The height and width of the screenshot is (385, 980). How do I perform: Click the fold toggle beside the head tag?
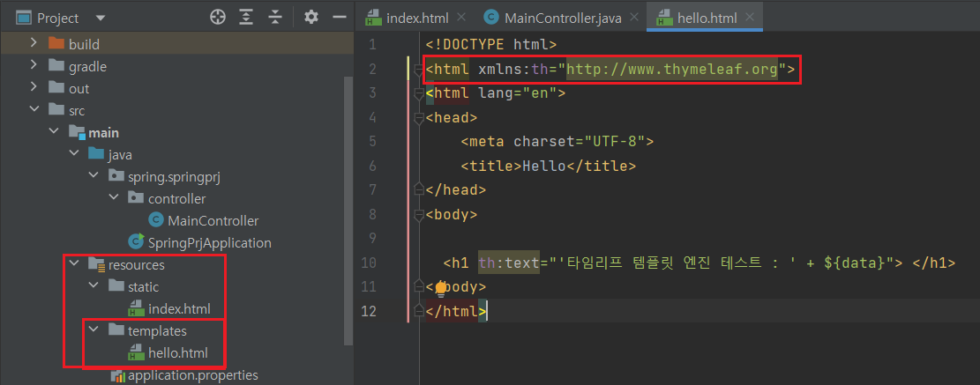419,118
